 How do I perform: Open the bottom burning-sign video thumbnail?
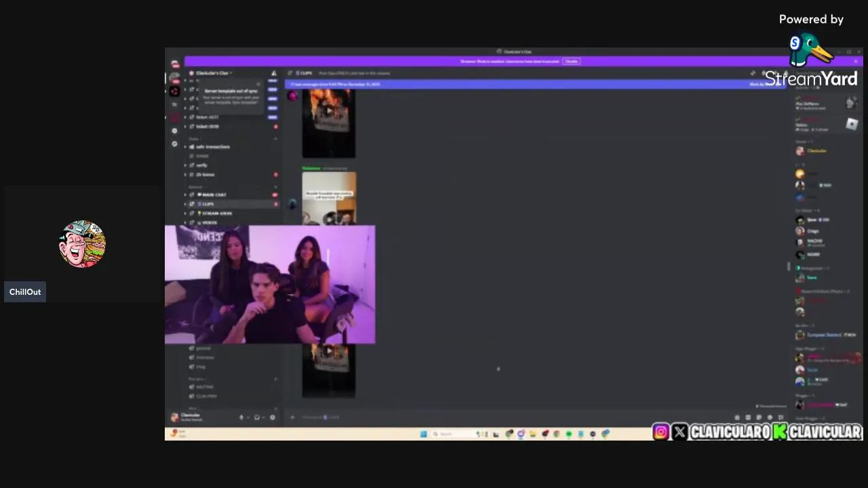pyautogui.click(x=329, y=370)
